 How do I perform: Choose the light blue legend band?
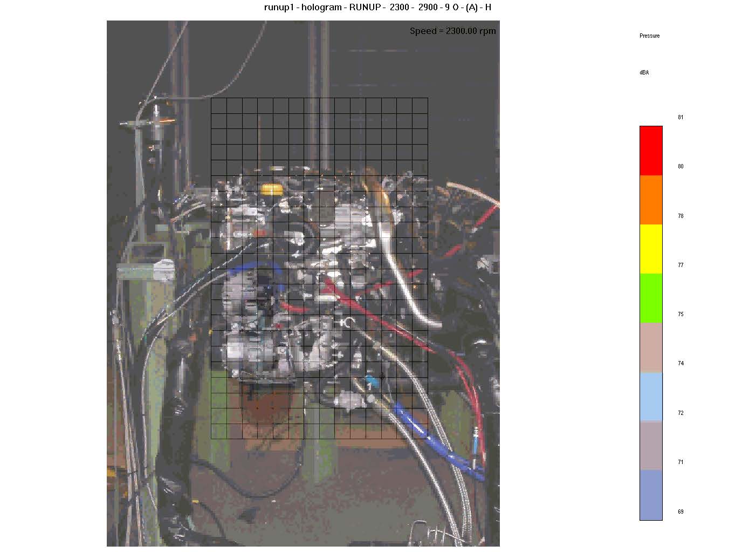tap(650, 397)
